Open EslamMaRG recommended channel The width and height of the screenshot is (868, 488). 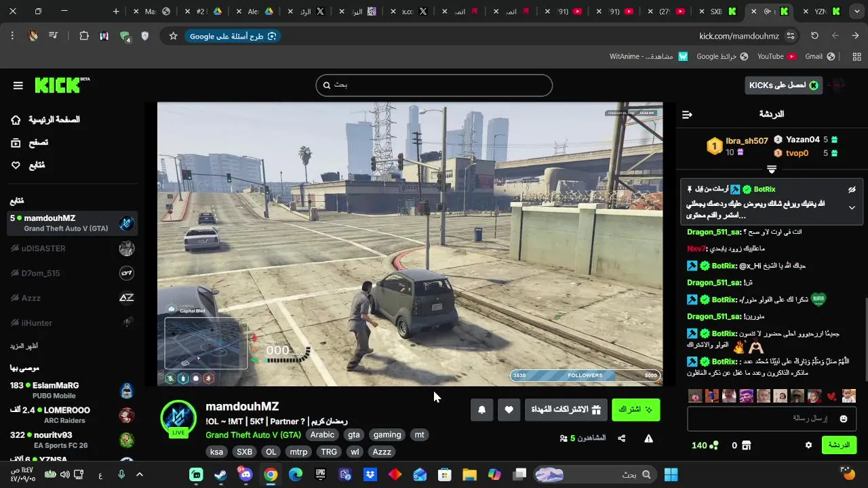point(72,390)
